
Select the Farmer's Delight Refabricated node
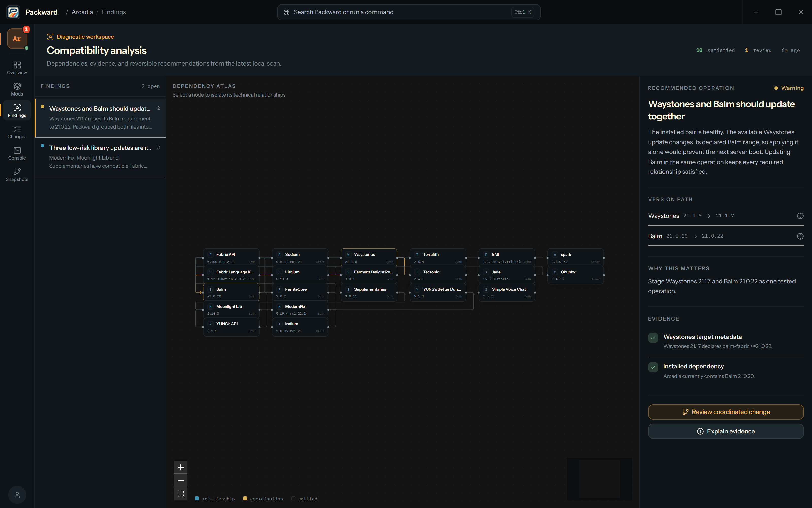[369, 275]
